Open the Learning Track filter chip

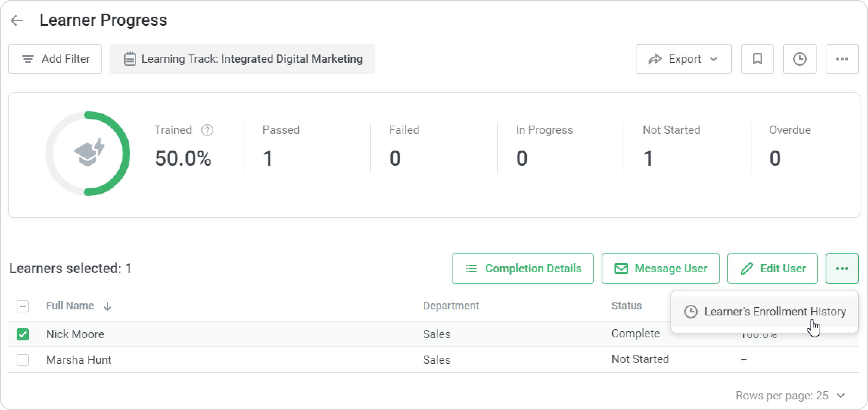pos(243,59)
